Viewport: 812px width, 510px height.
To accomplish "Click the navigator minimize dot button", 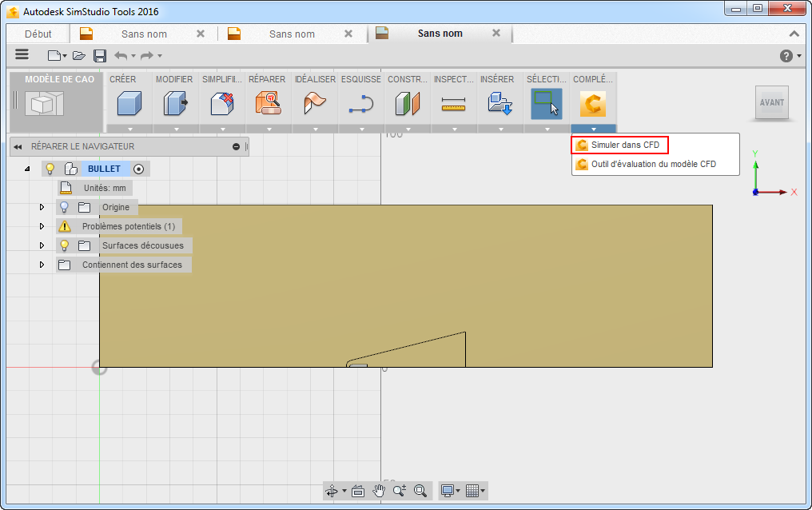I will [x=236, y=147].
